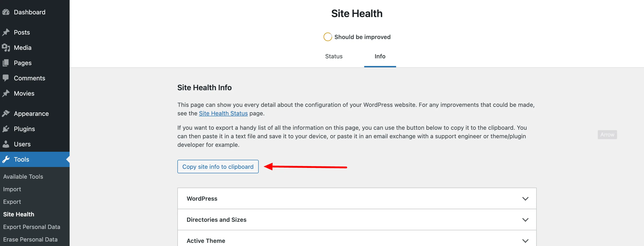Select the Info tab
This screenshot has height=246, width=644.
click(379, 56)
